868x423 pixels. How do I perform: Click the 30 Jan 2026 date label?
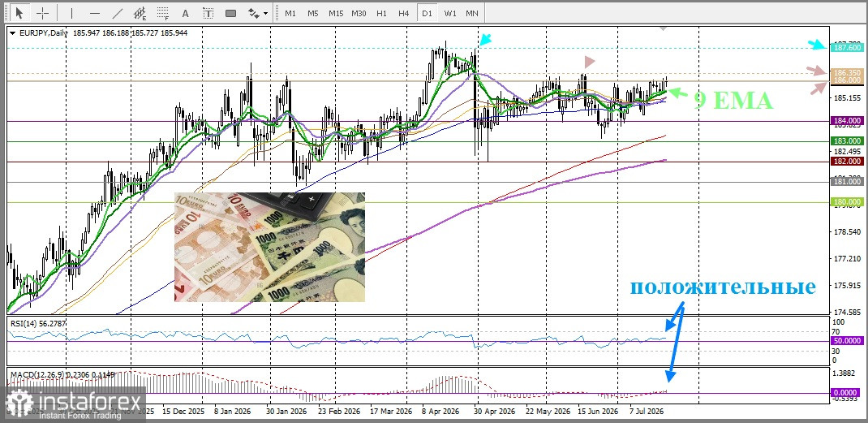(286, 412)
